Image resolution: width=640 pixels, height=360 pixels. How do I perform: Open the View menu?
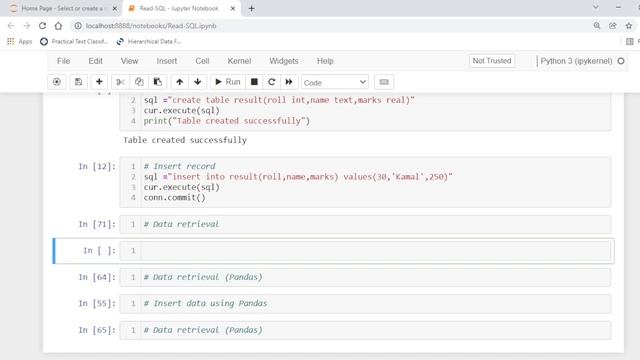tap(129, 61)
